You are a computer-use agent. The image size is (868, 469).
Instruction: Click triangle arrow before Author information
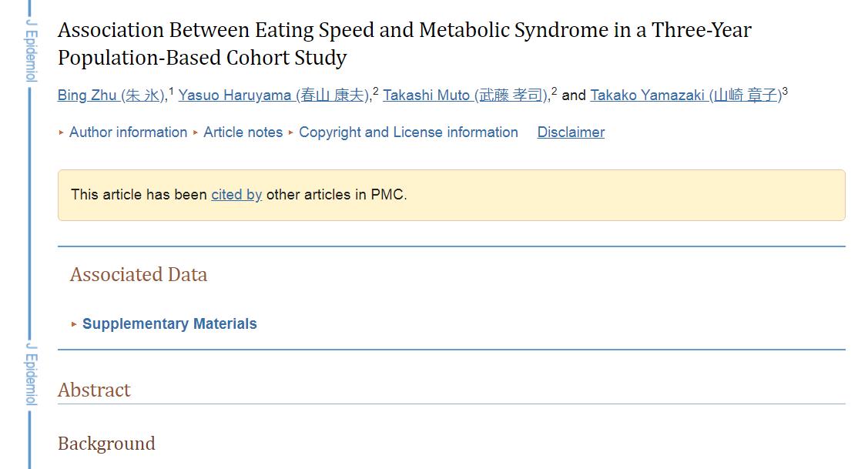(62, 132)
